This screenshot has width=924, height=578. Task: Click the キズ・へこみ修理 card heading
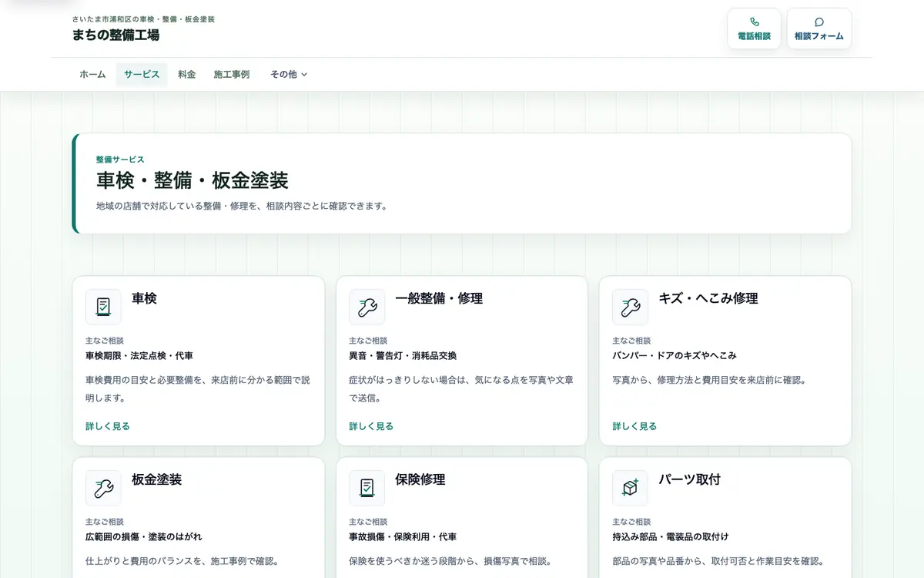click(708, 298)
